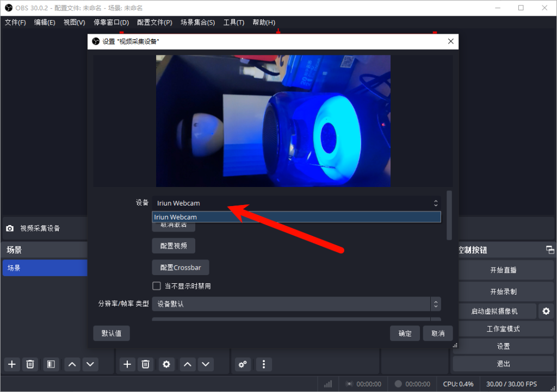
Task: Confirm settings with the 确定 button
Action: coord(405,333)
